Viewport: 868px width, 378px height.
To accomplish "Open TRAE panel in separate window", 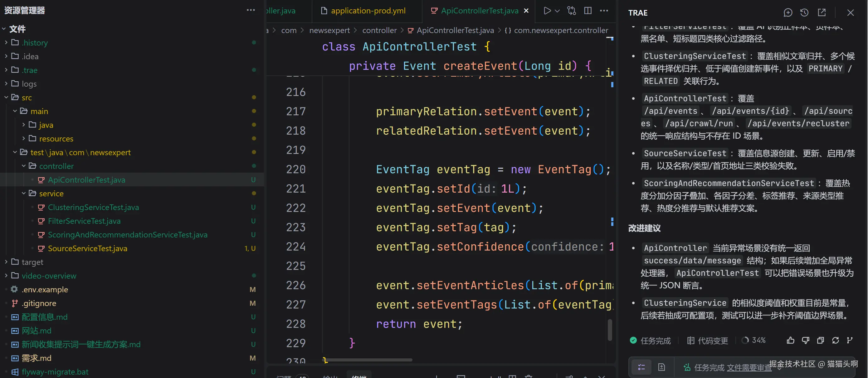I will click(x=822, y=13).
